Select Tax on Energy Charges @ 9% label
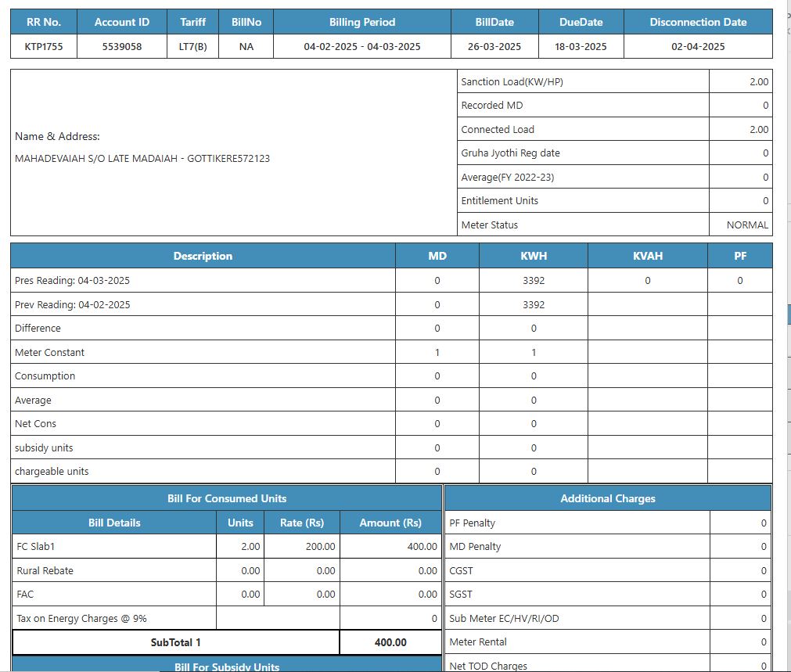 [81, 619]
